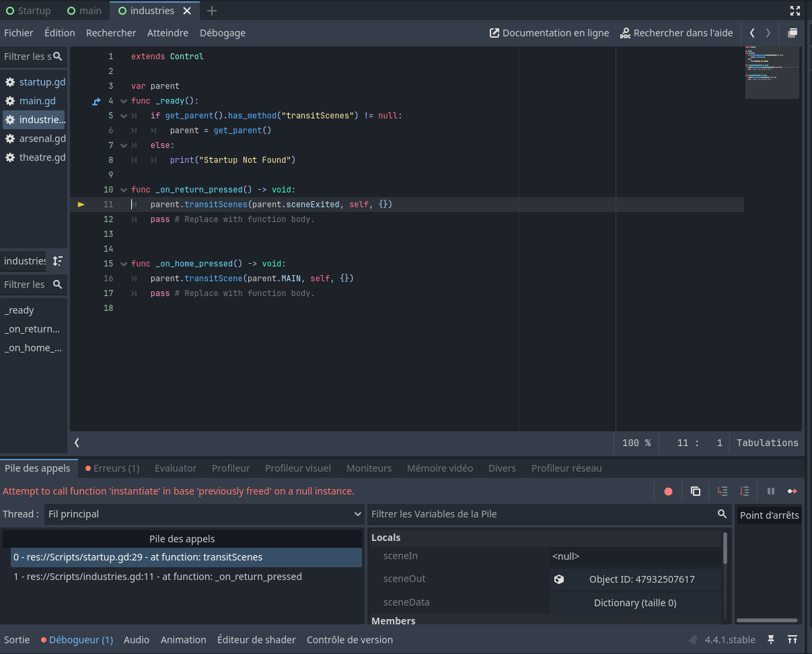Toggle fullscreen with the expand icon
812x654 pixels.
(795, 10)
